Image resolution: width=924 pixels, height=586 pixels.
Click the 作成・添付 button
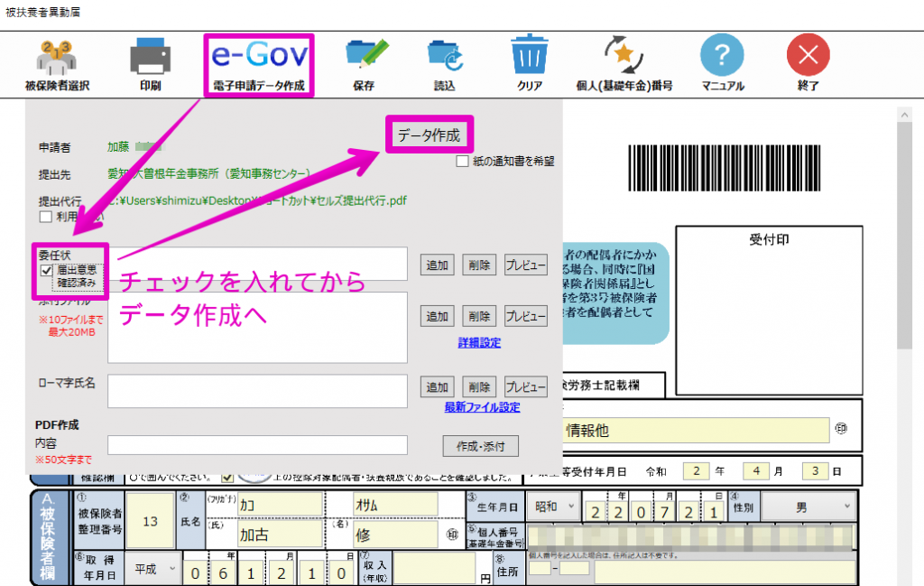coord(480,446)
